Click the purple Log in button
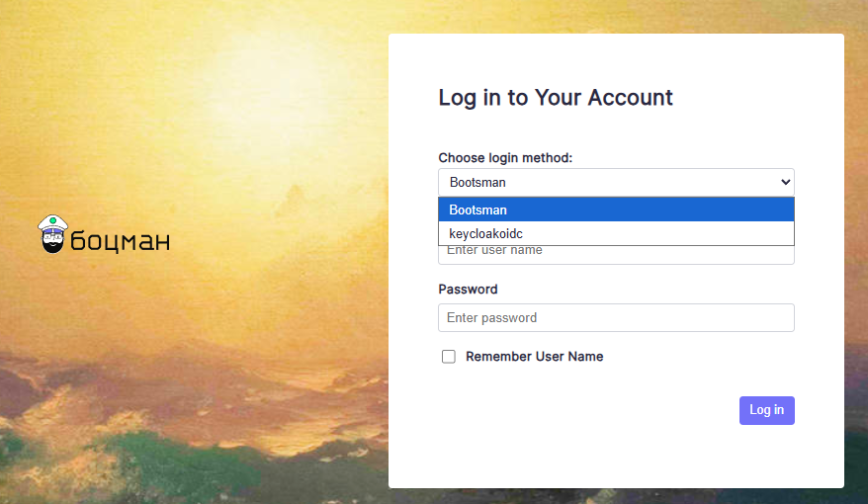The width and height of the screenshot is (868, 504). (x=767, y=410)
